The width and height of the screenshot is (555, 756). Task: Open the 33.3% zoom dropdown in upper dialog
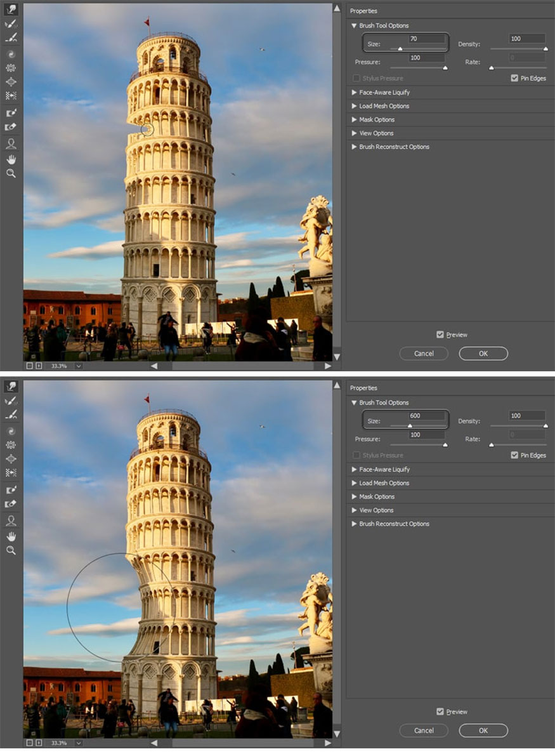(x=79, y=366)
